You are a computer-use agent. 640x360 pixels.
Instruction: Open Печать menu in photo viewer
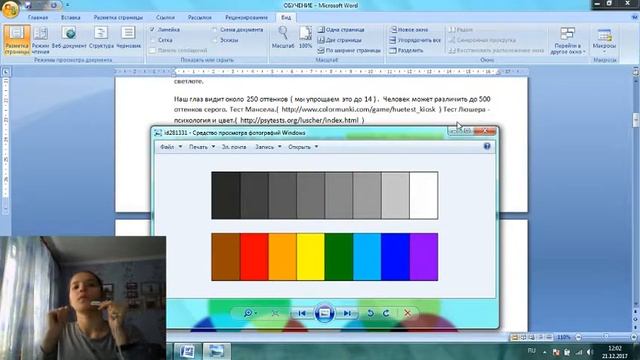coord(202,147)
